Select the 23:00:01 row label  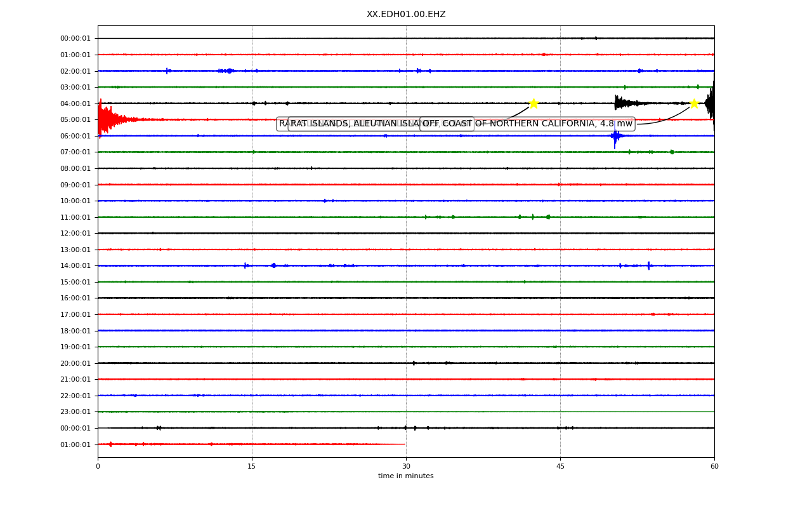pos(75,412)
